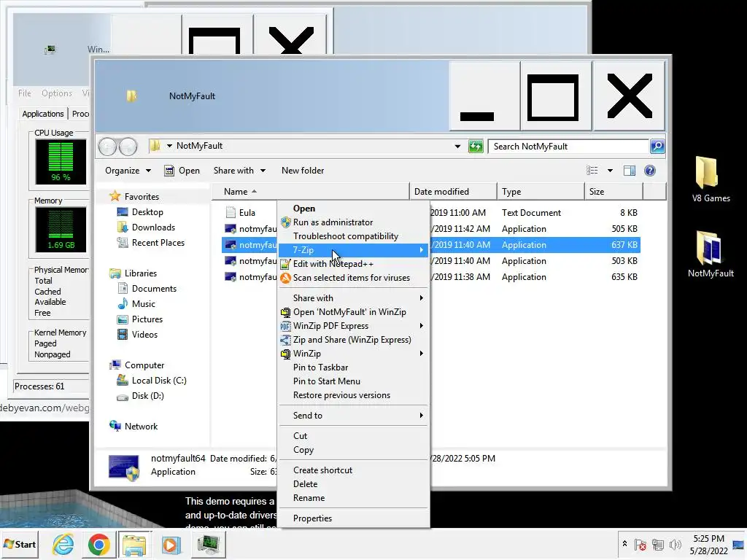Select the Eula text document icon

coord(231,212)
